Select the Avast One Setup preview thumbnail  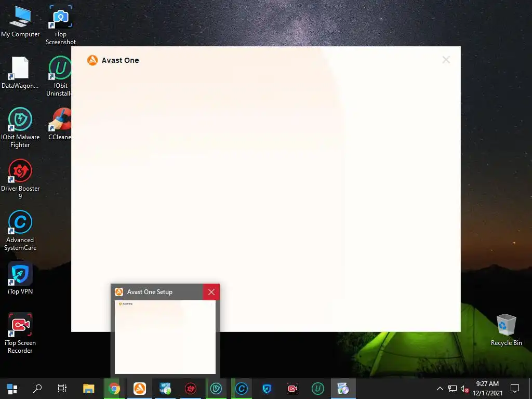pyautogui.click(x=165, y=337)
